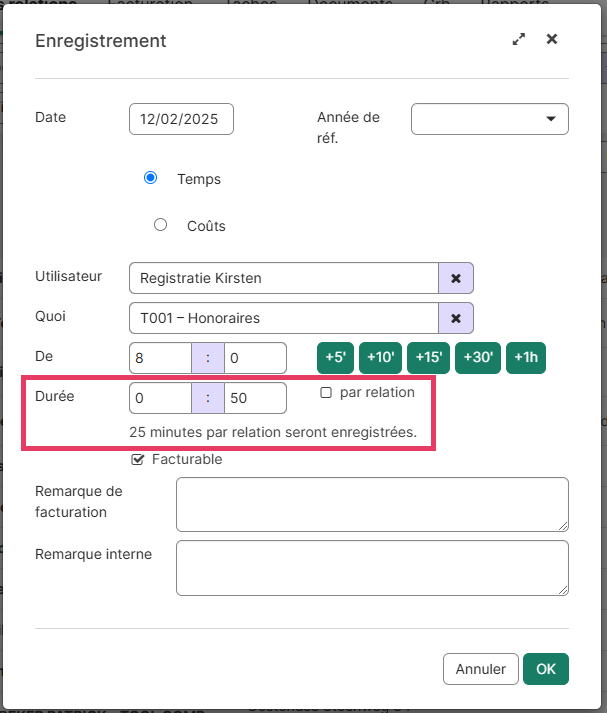Image resolution: width=607 pixels, height=713 pixels.
Task: Click the Durée minutes field showing 50
Action: click(255, 398)
